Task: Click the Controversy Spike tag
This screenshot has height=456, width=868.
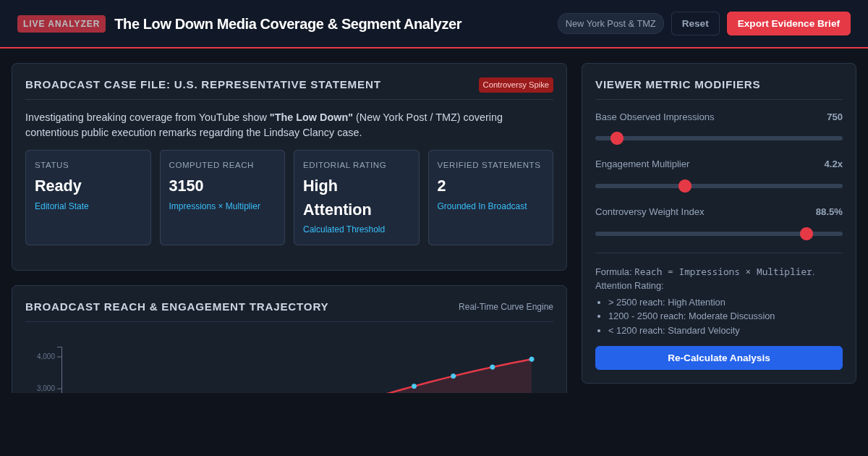Action: [516, 85]
